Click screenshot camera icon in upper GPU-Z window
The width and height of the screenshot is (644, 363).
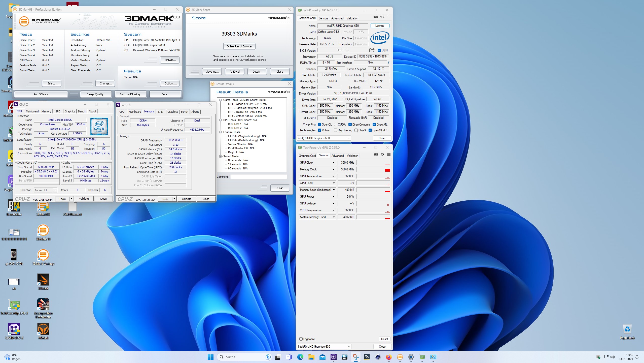[x=375, y=17]
